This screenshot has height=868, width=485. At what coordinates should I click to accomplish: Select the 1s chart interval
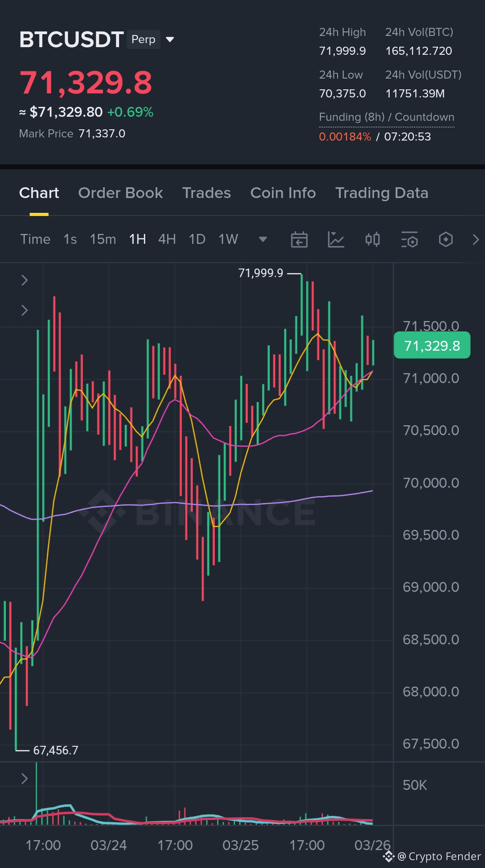point(70,239)
